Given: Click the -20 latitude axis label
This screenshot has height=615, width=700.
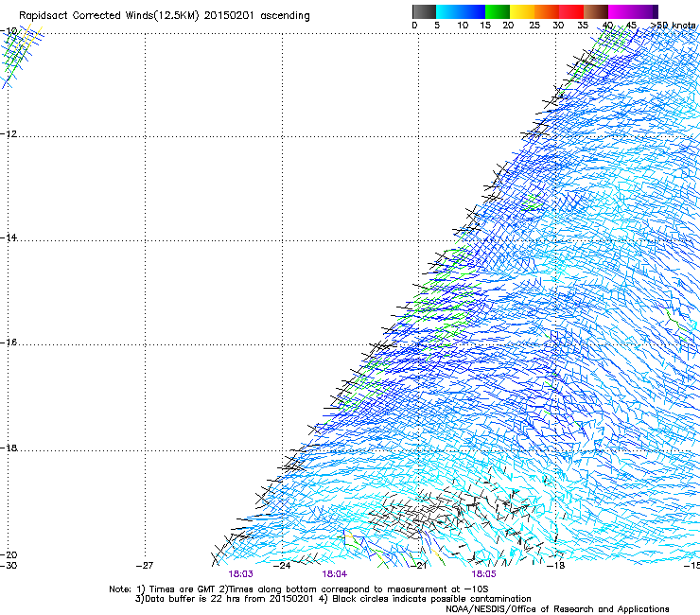Looking at the screenshot, I should (x=9, y=554).
